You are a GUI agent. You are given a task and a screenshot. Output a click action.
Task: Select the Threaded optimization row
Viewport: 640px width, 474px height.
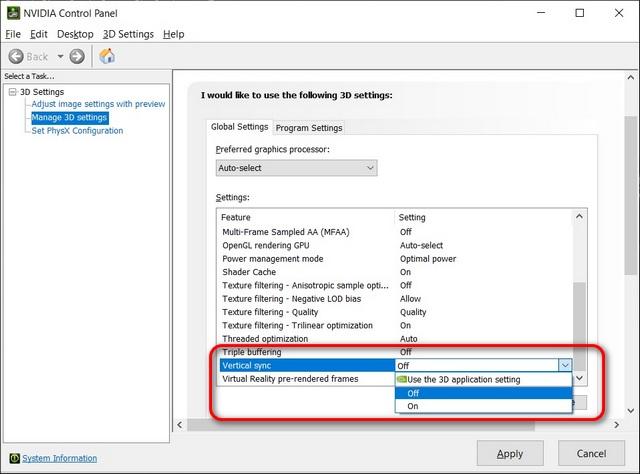[395, 339]
